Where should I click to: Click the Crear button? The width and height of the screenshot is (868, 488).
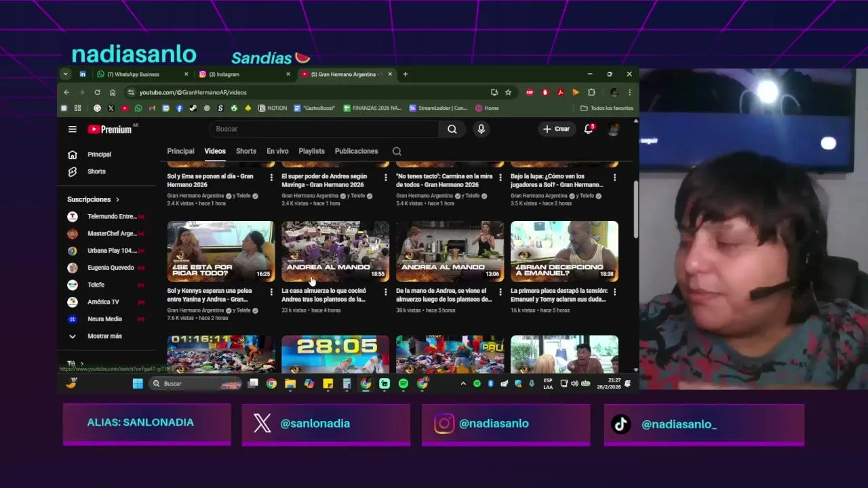(556, 129)
